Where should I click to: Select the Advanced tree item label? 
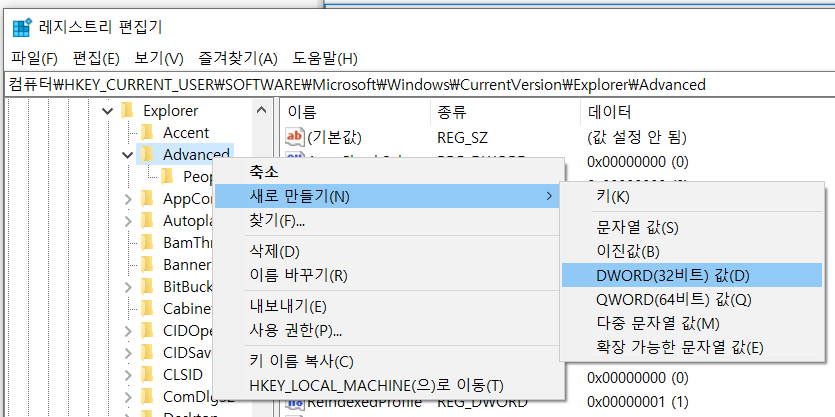(x=196, y=154)
